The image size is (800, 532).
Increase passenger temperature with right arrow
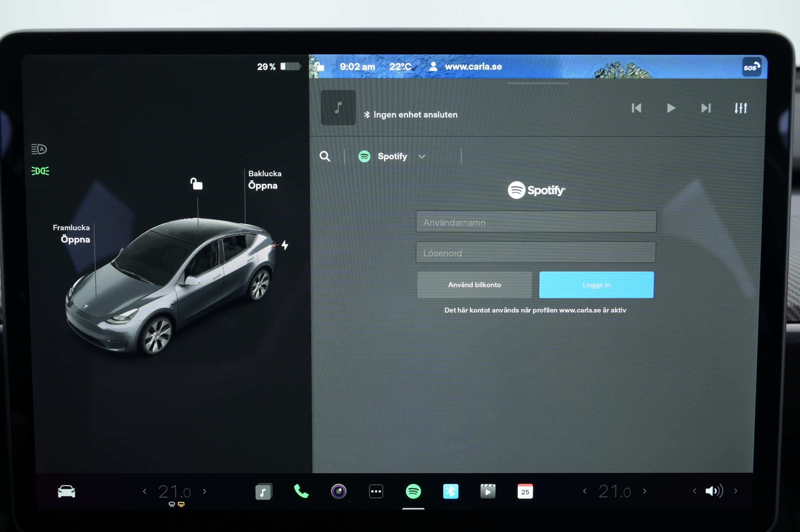(644, 491)
